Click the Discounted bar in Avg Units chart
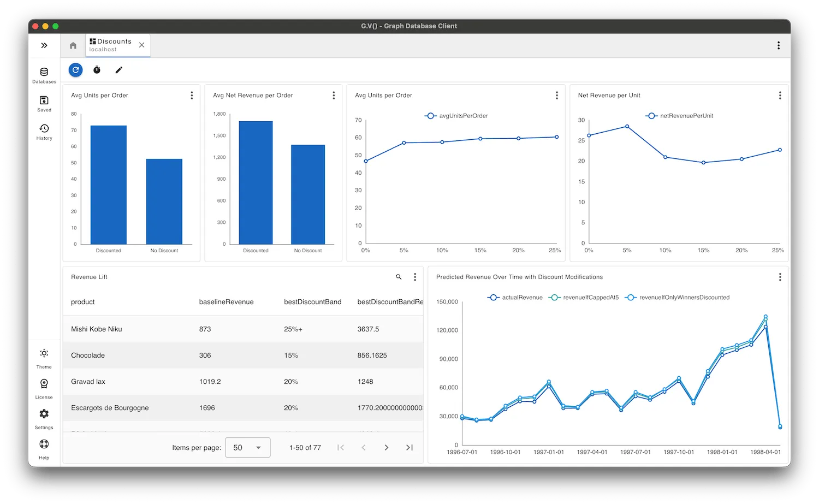 (109, 185)
